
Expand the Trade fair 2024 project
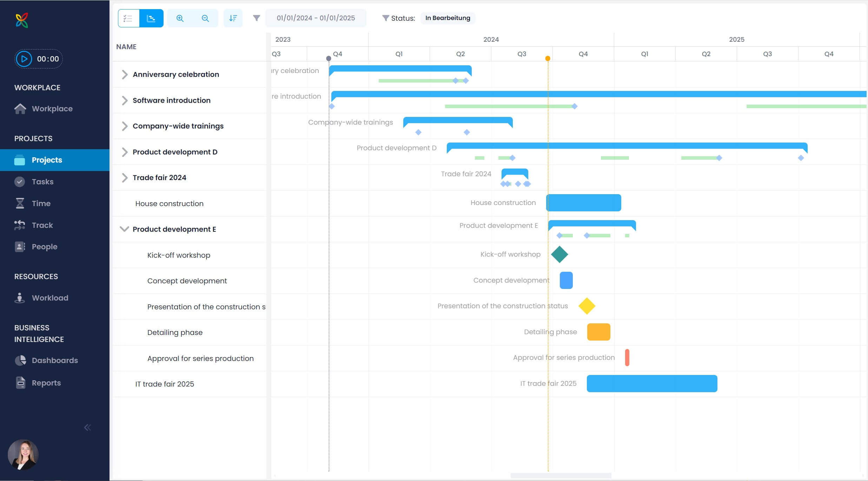click(x=125, y=178)
